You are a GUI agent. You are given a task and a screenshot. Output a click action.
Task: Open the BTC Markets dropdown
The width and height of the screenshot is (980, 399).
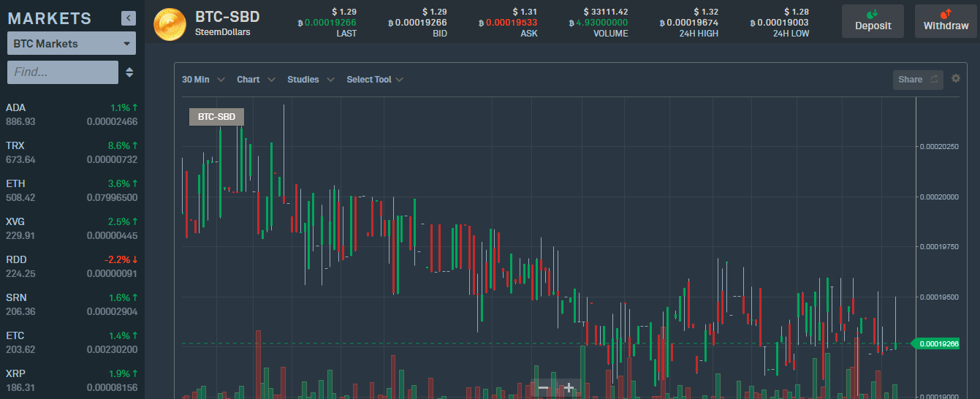72,44
